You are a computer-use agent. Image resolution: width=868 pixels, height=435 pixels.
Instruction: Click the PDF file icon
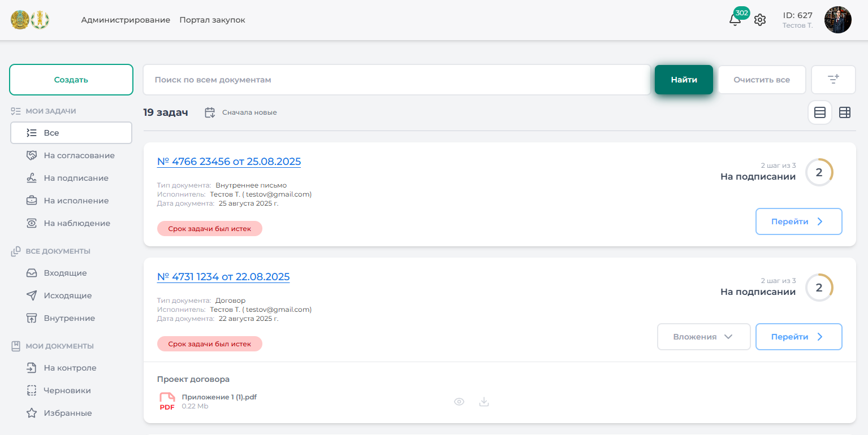(x=167, y=401)
